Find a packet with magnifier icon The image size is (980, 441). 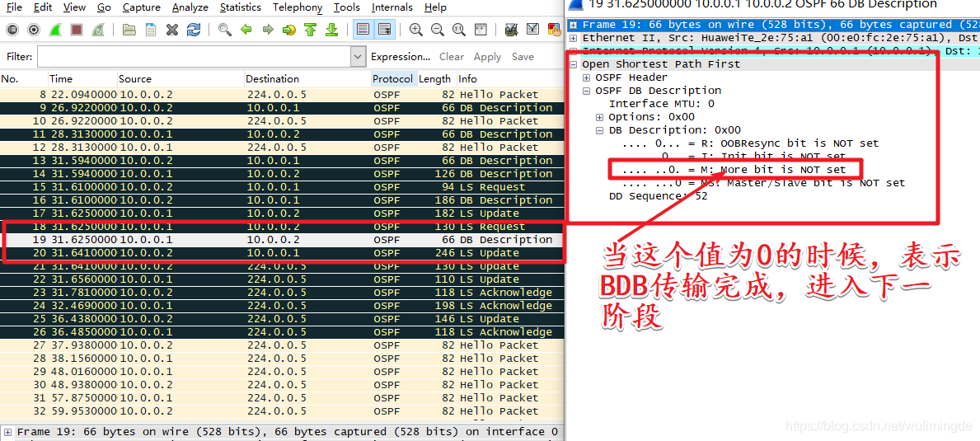[225, 30]
